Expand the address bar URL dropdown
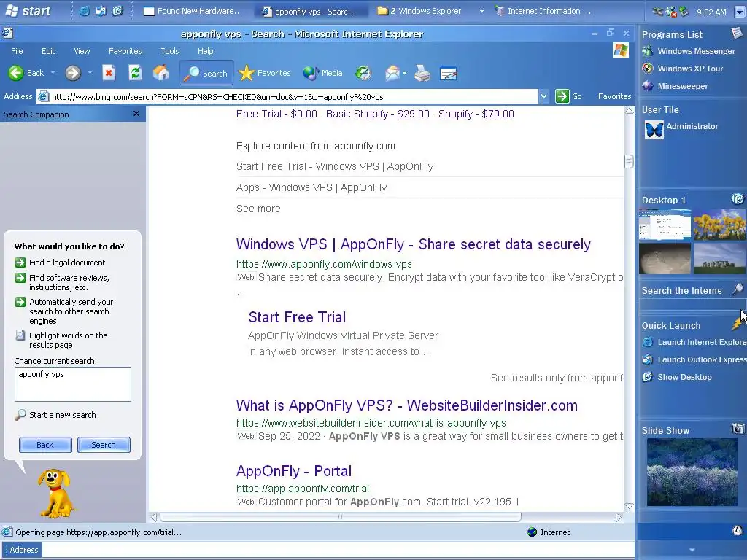The height and width of the screenshot is (560, 747). [x=544, y=97]
